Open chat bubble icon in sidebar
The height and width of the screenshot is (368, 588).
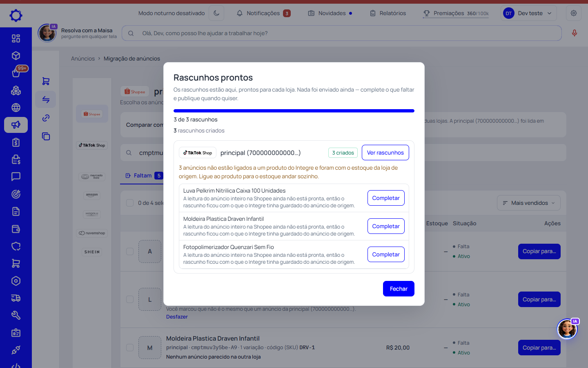[16, 177]
